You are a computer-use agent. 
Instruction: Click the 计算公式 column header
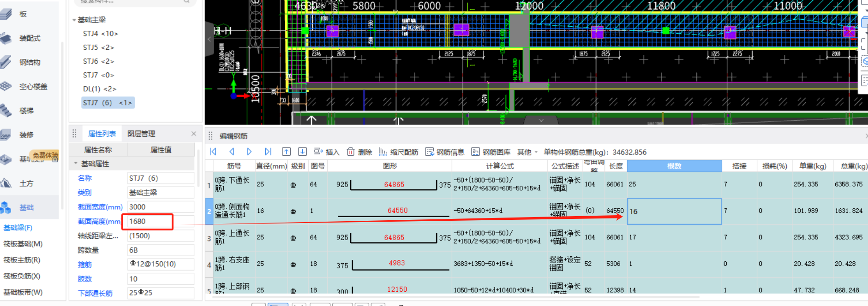click(x=500, y=166)
